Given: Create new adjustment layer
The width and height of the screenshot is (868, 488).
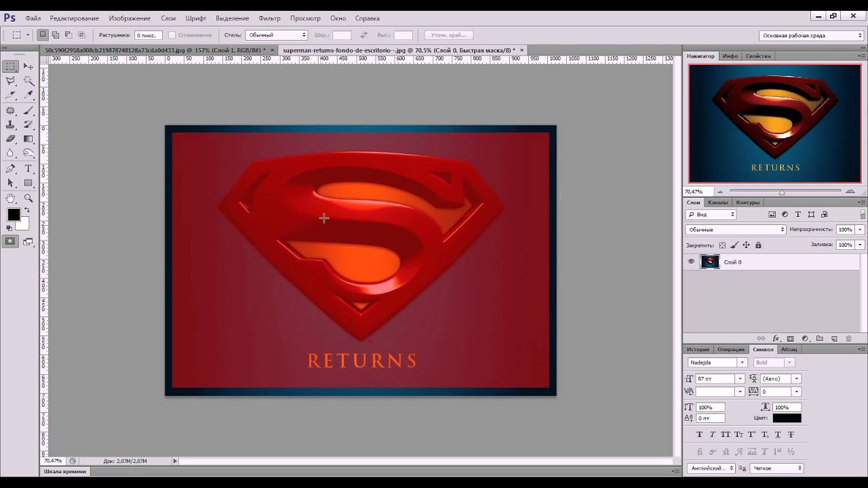Looking at the screenshot, I should 805,338.
